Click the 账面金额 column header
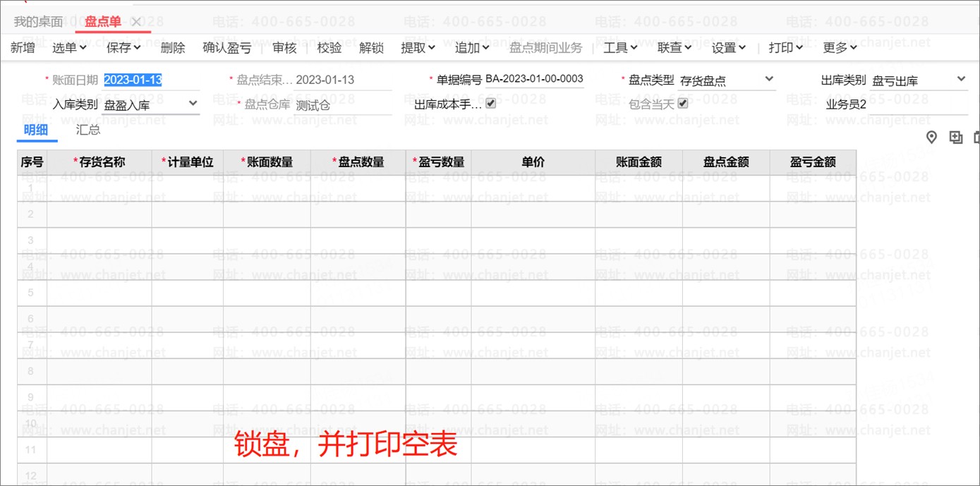This screenshot has width=980, height=486. [639, 162]
